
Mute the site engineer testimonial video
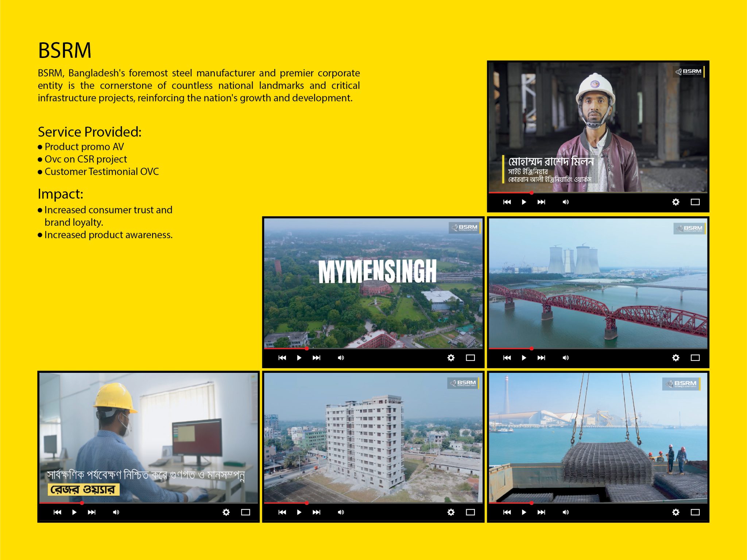click(566, 202)
